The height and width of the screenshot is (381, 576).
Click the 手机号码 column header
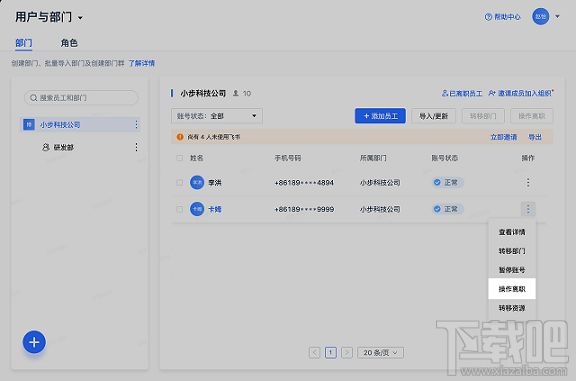288,158
